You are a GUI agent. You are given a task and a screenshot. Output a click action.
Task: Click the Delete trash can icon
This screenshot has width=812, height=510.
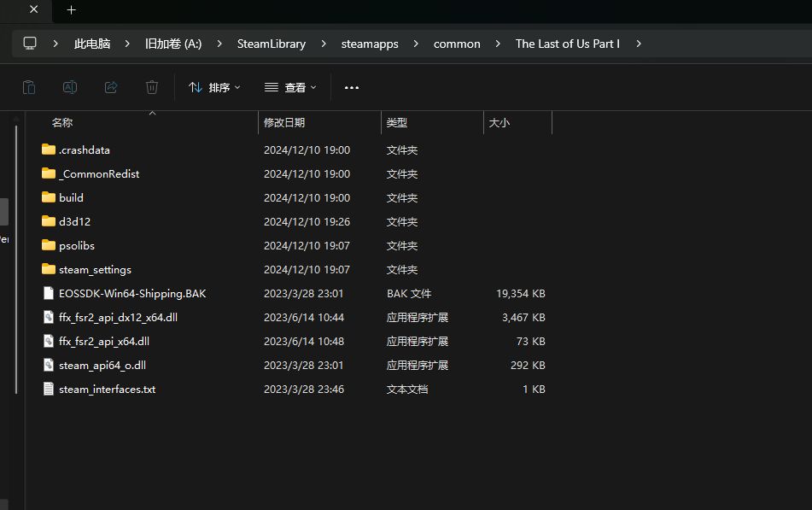152,87
